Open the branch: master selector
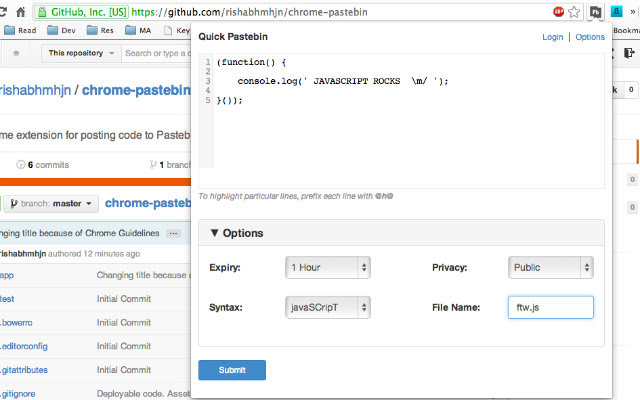The height and width of the screenshot is (400, 640). pos(51,203)
